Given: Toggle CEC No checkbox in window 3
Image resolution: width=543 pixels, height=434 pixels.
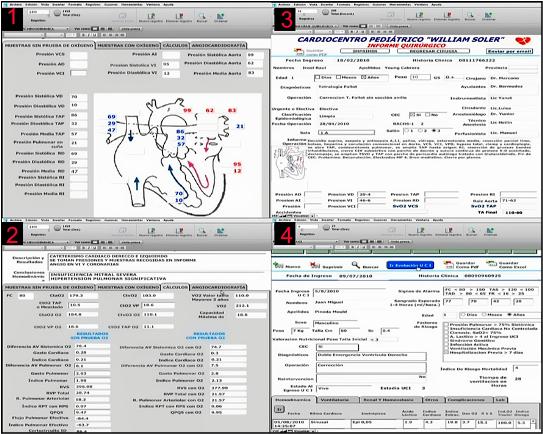Looking at the screenshot, I should [427, 114].
